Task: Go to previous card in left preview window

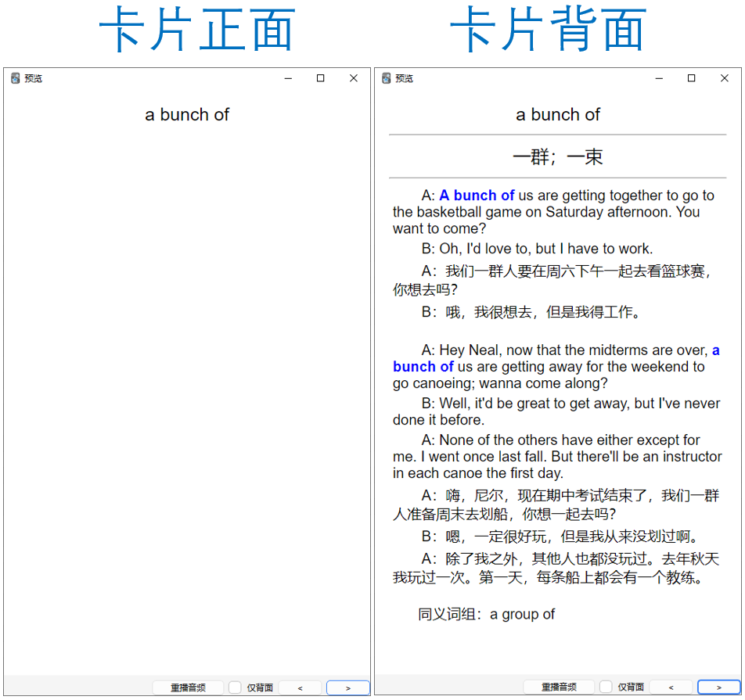Action: [300, 687]
